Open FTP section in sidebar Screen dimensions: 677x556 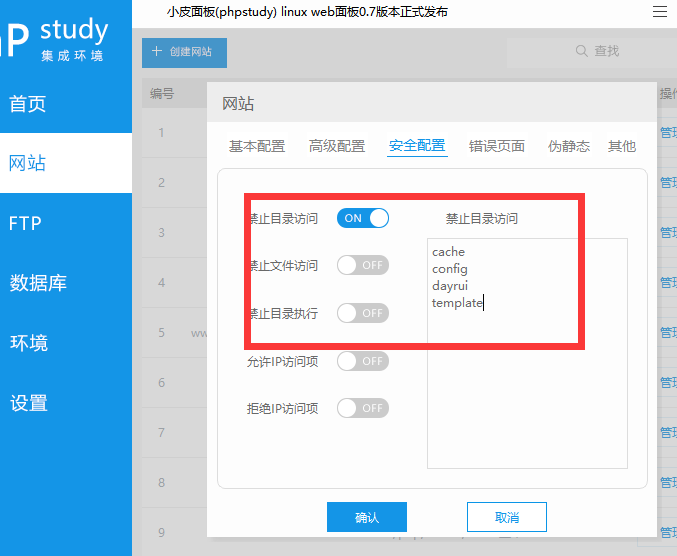[66, 223]
